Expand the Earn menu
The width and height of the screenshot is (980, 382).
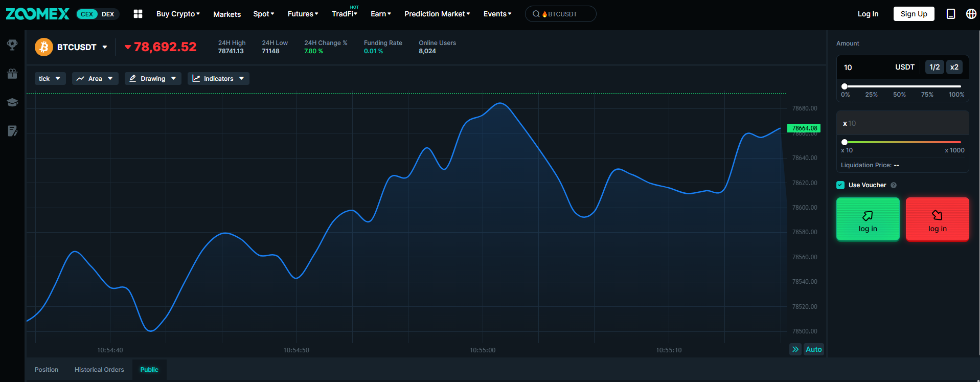[381, 14]
